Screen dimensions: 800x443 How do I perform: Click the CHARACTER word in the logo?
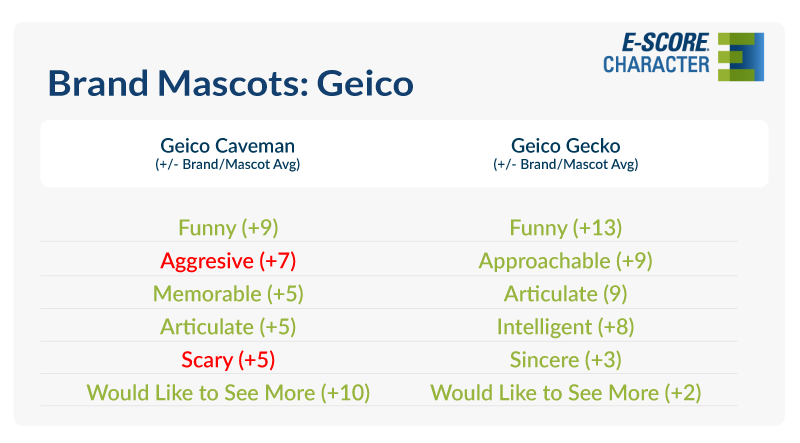coord(656,65)
